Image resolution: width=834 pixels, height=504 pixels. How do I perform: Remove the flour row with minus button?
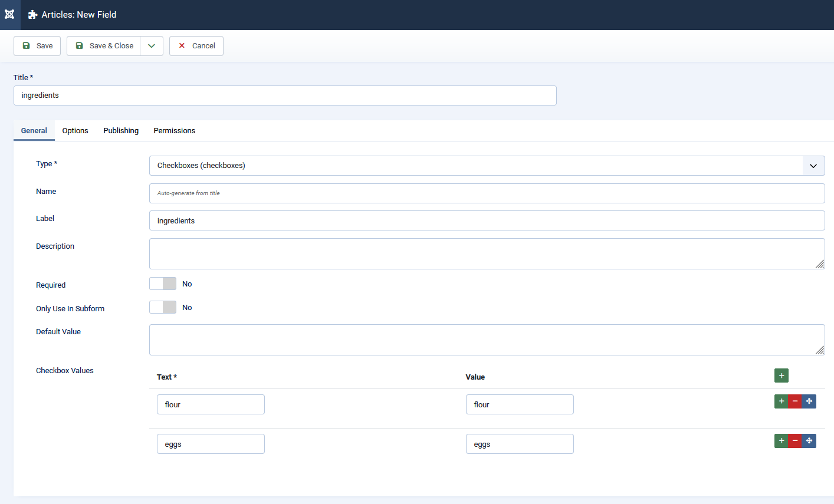[795, 401]
